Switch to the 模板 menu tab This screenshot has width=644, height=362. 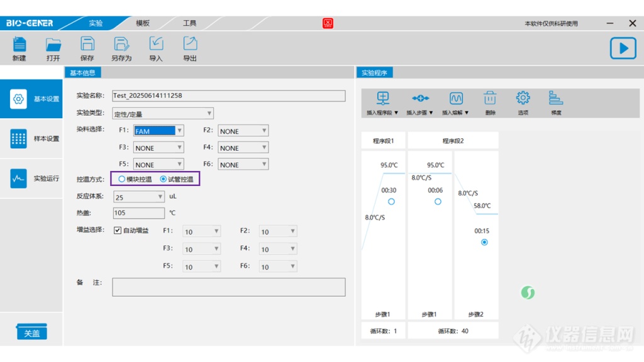coord(143,23)
